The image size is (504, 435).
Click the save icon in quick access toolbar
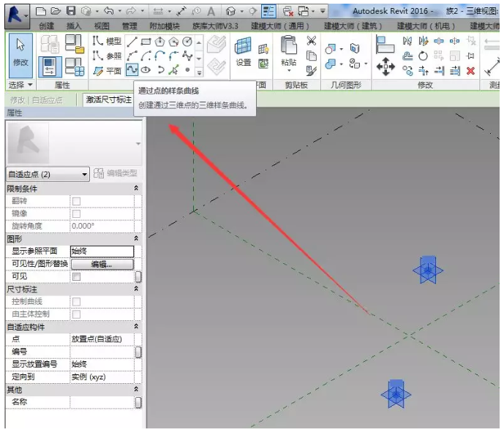point(71,12)
